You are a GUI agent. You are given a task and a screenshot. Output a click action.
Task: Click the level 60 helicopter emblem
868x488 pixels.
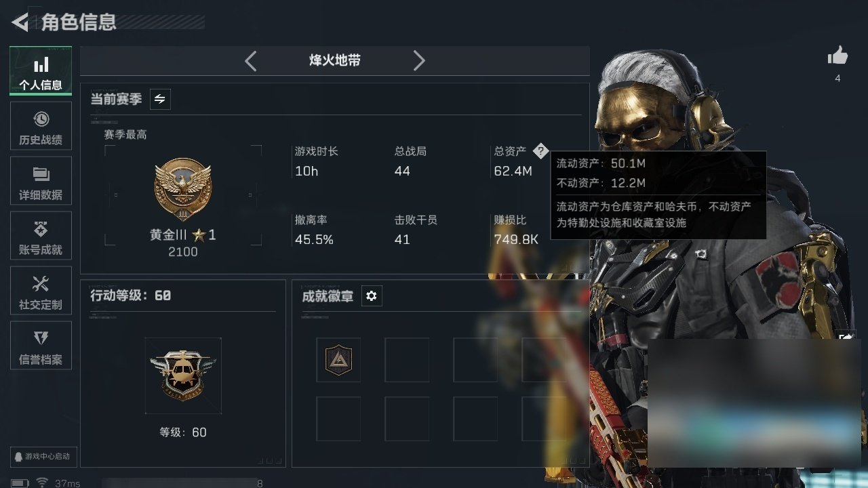[x=183, y=375]
